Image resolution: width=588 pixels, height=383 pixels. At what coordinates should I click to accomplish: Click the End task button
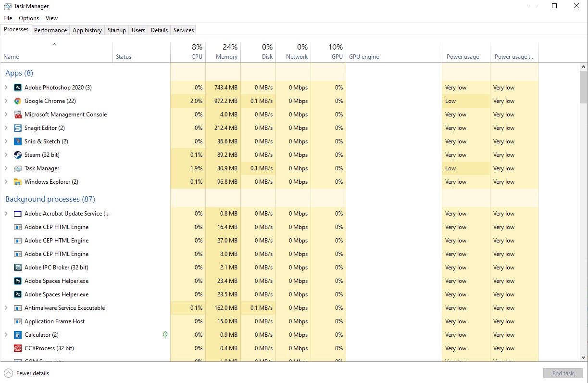tap(563, 373)
